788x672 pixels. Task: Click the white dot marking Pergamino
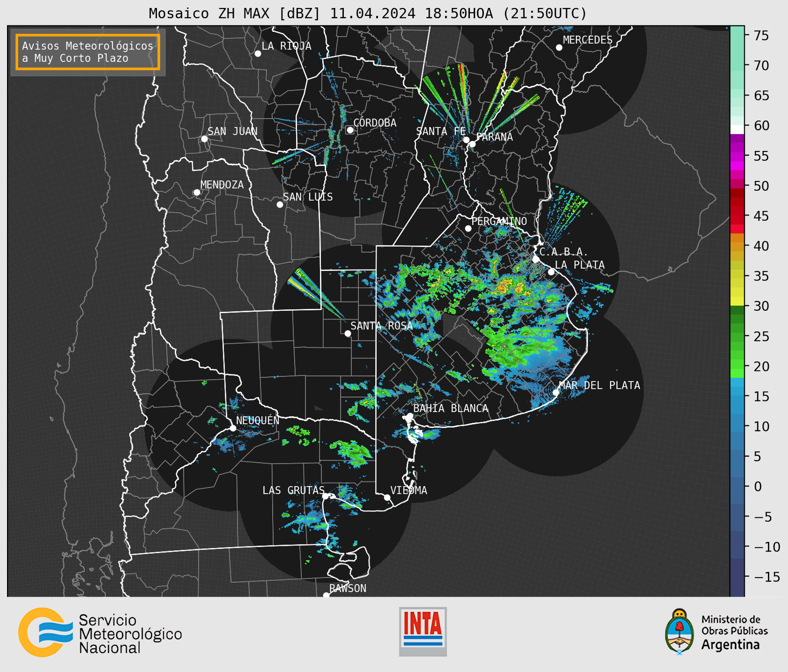(x=468, y=229)
